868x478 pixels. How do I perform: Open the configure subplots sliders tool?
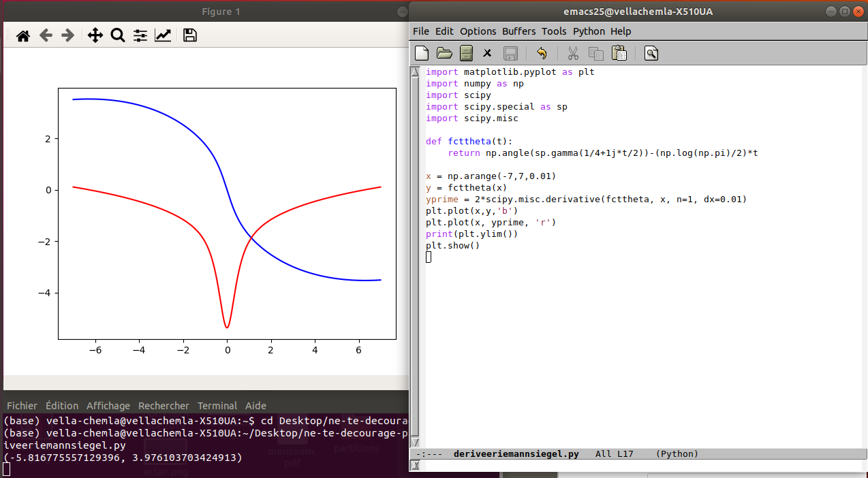pyautogui.click(x=140, y=35)
